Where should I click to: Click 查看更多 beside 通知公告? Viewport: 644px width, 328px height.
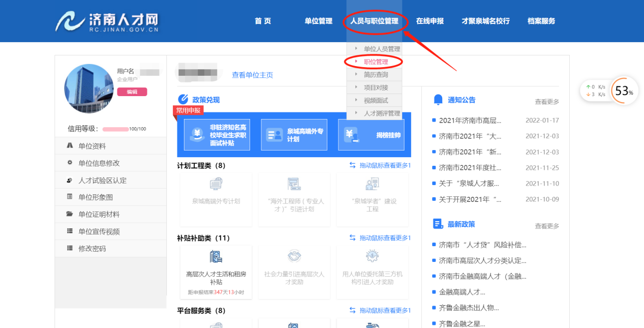coord(547,102)
